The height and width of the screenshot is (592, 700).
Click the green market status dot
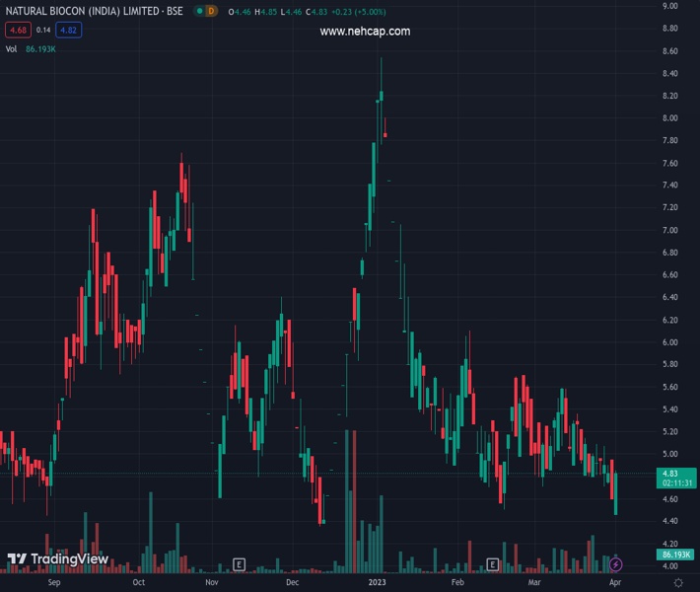[200, 12]
